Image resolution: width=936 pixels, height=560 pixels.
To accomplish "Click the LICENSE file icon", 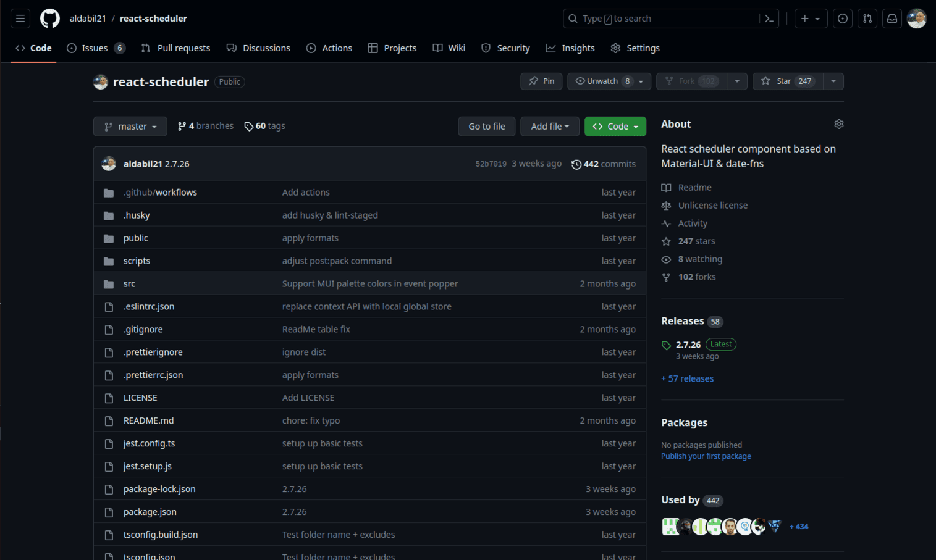I will coord(109,398).
